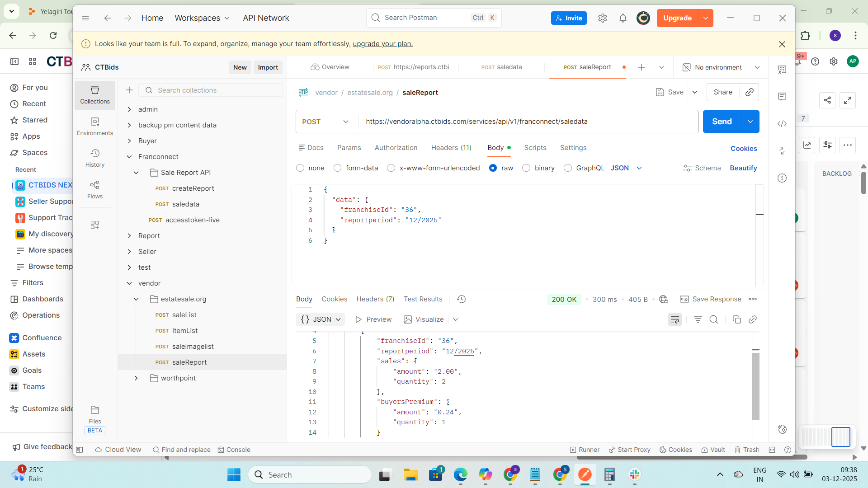The image size is (868, 488).
Task: Search the response with the magnifier icon
Action: [714, 319]
